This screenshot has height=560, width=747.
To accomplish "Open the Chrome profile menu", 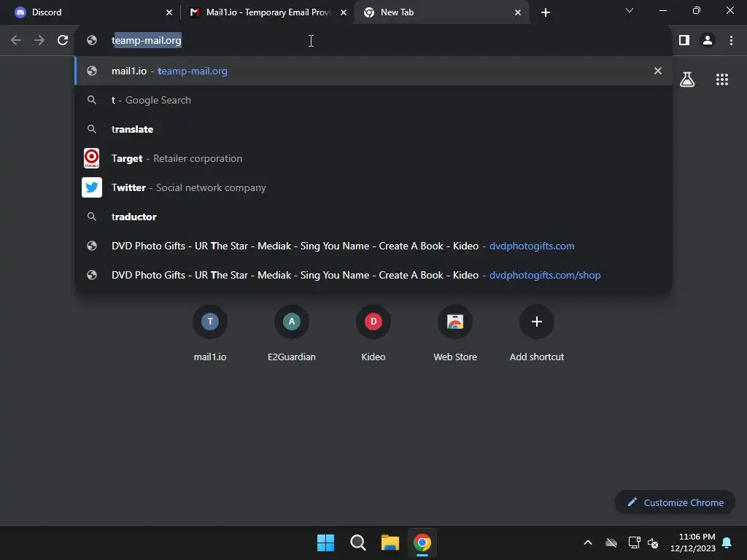I will point(708,41).
